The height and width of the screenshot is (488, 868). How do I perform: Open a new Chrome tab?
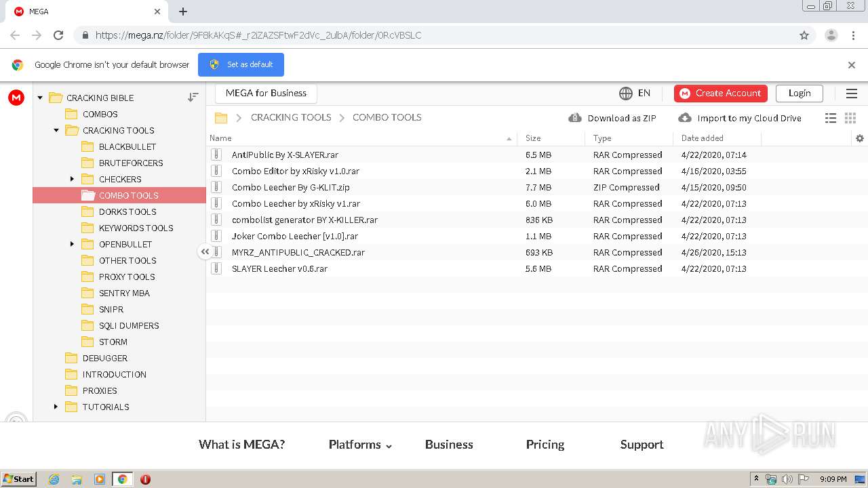tap(183, 12)
